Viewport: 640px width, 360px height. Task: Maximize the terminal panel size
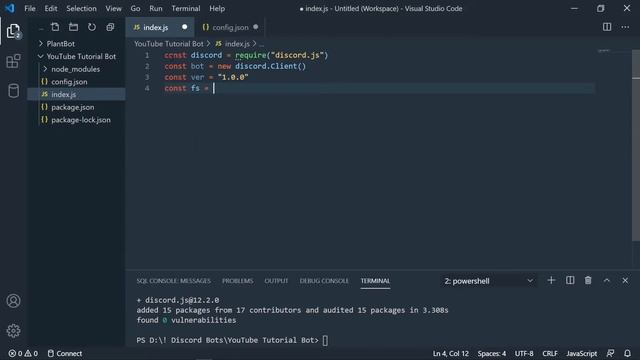click(607, 280)
